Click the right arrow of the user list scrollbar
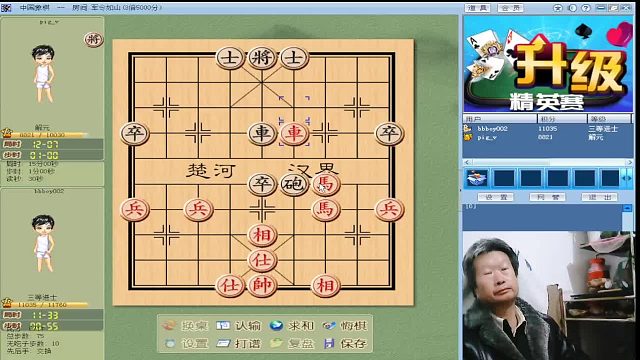The height and width of the screenshot is (360, 640). click(629, 162)
